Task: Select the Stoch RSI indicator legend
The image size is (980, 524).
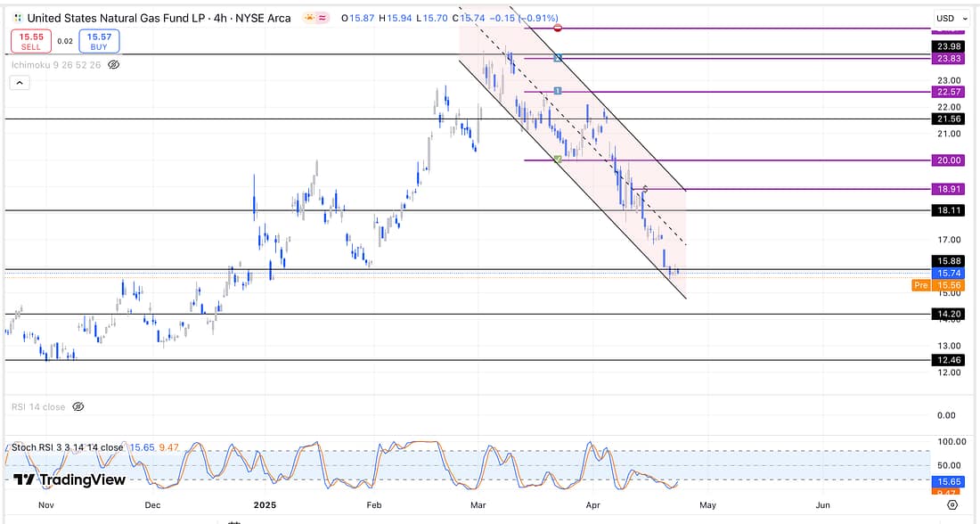Action: click(x=67, y=447)
